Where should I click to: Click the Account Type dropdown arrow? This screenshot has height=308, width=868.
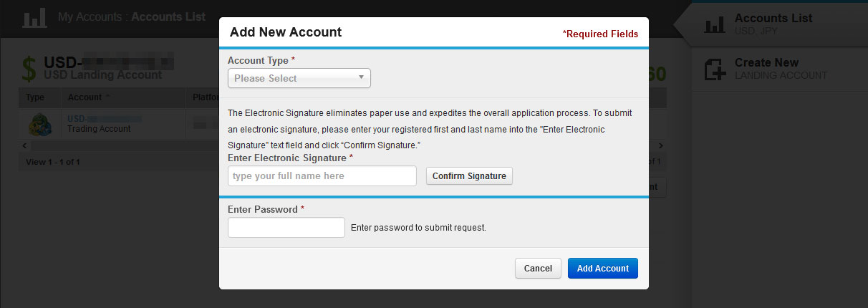coord(361,77)
